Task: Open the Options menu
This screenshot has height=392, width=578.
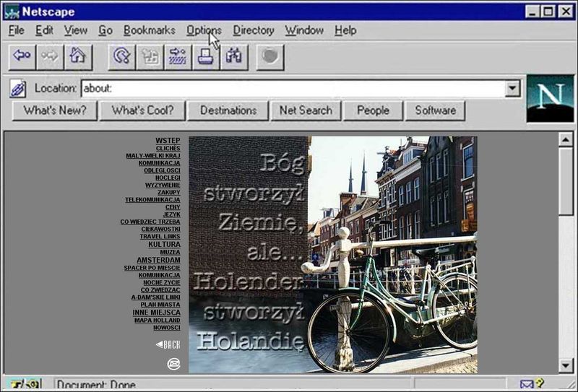Action: click(x=204, y=30)
